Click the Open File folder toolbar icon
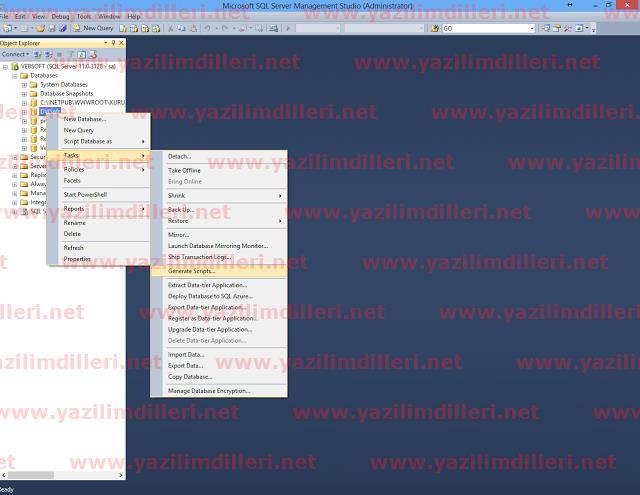Screen dimensions: 640x495 (40, 29)
